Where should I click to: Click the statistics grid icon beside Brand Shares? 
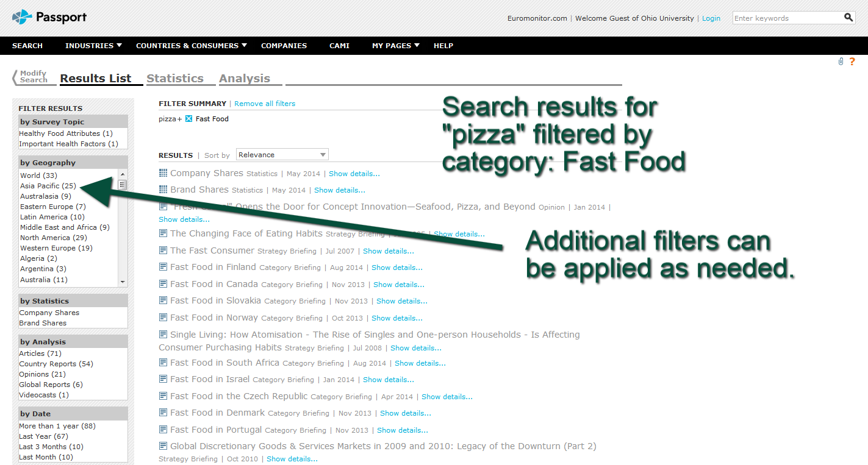(x=163, y=190)
